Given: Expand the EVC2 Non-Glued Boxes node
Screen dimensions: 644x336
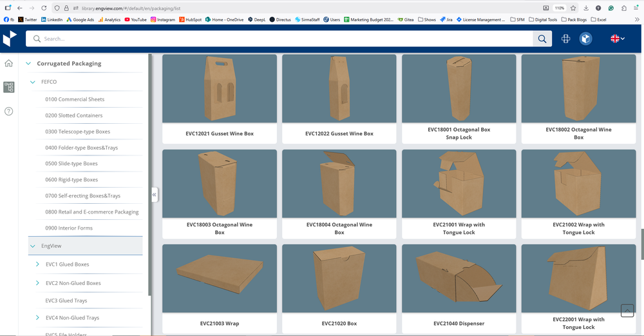Looking at the screenshot, I should point(37,283).
